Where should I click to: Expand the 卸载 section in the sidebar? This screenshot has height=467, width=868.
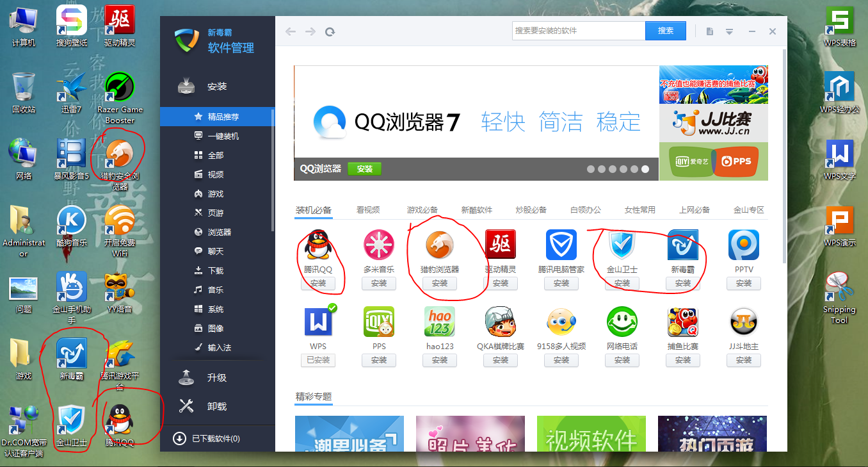coord(217,406)
